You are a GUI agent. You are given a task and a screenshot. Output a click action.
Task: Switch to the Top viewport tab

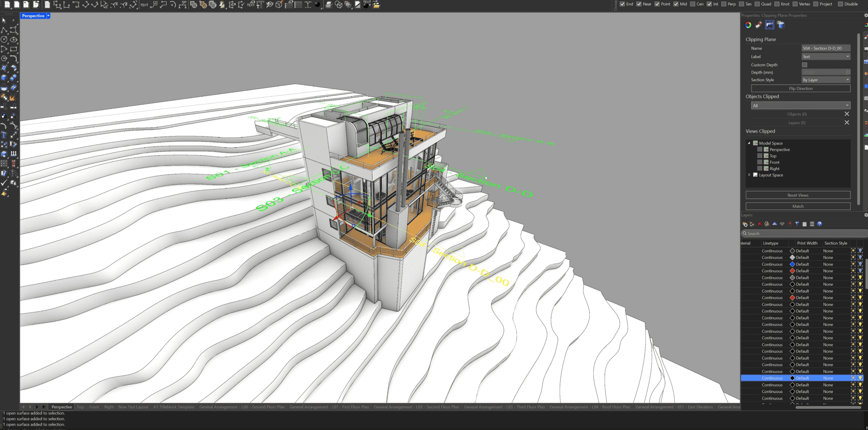point(80,407)
